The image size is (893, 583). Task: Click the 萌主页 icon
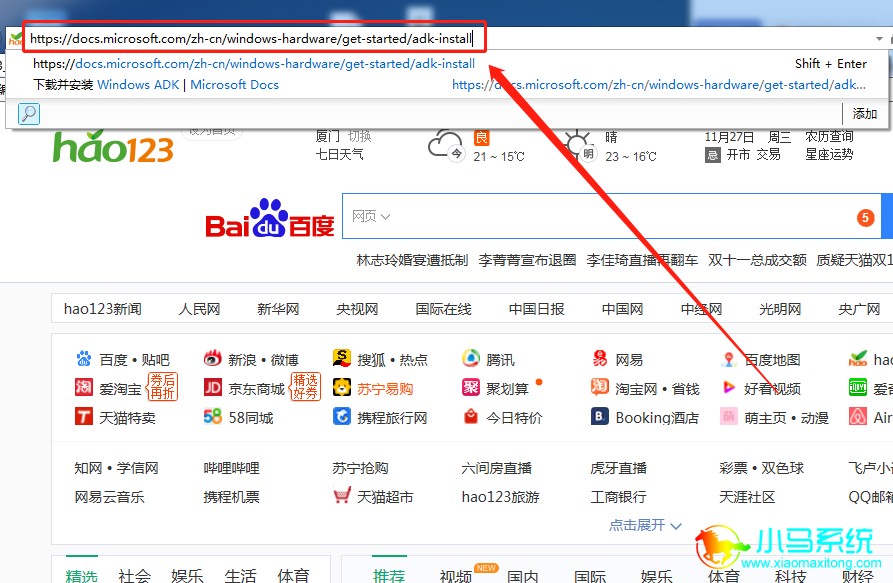(729, 416)
